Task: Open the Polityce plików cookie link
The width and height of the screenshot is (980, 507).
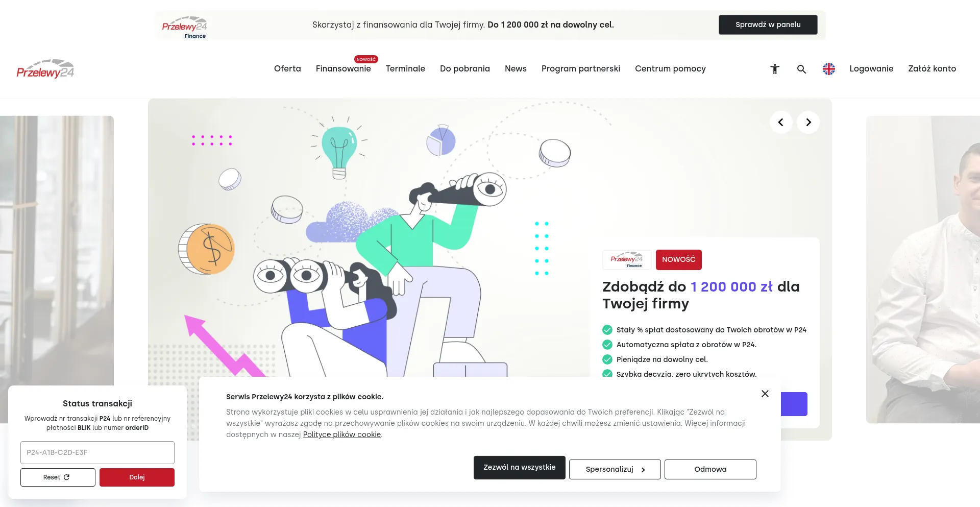Action: pos(342,434)
